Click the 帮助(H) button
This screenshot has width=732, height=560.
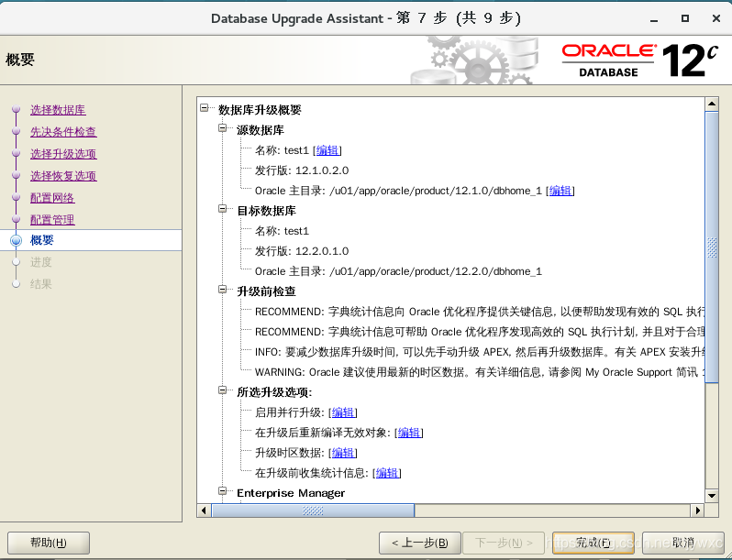tap(49, 543)
